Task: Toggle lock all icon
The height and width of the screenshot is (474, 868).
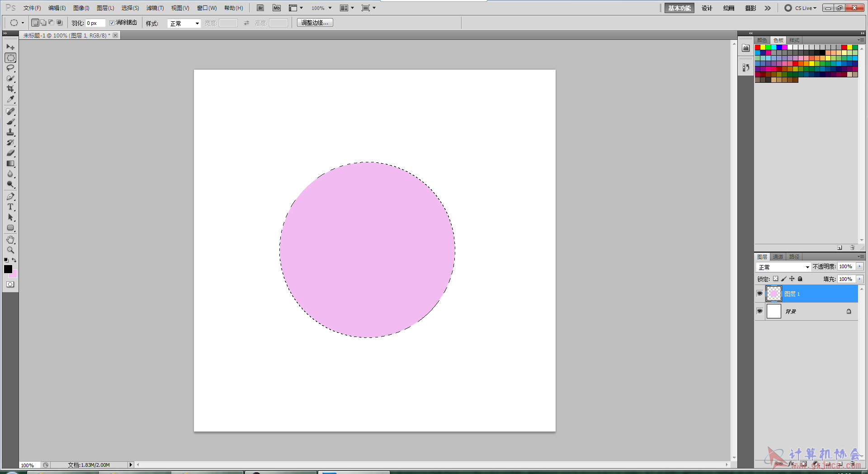Action: [800, 279]
